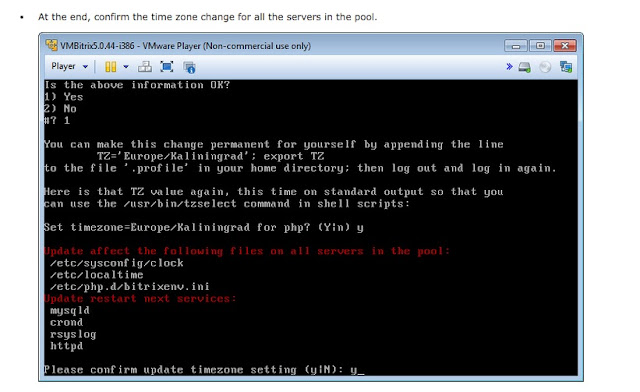Expand the device toolbar double chevron
The width and height of the screenshot is (640, 392).
click(509, 66)
